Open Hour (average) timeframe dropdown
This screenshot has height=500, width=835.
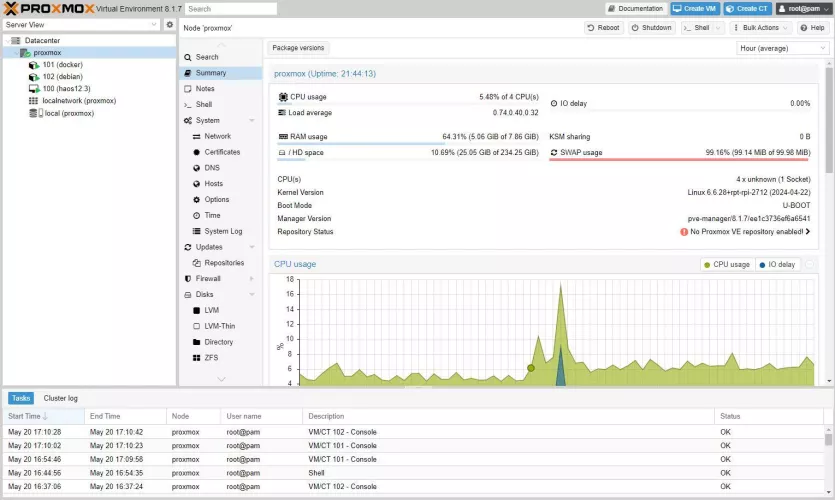pos(782,48)
